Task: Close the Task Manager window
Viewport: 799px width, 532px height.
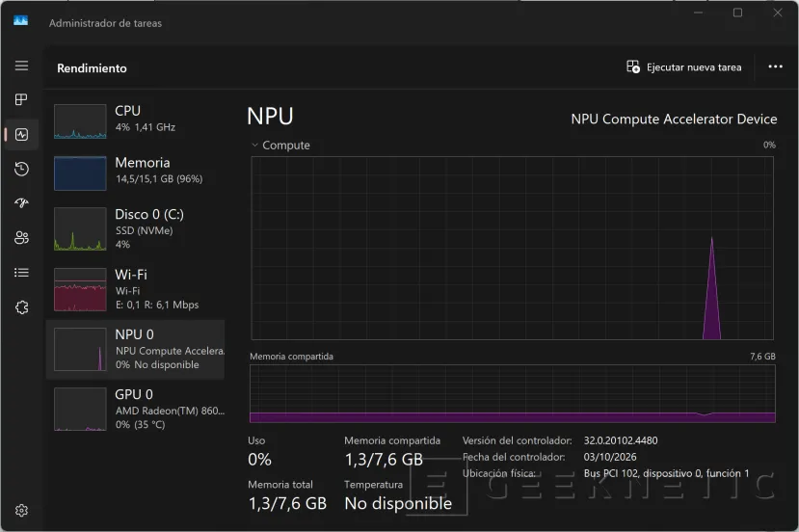Action: [777, 13]
